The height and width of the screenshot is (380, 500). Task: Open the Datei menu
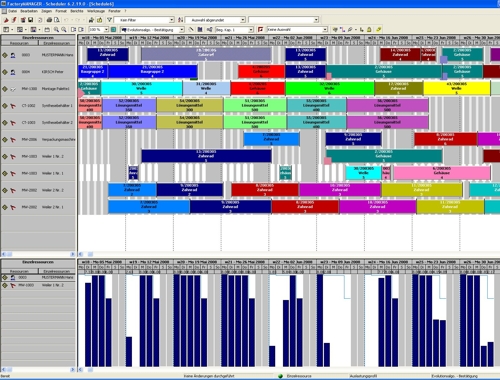(x=12, y=11)
